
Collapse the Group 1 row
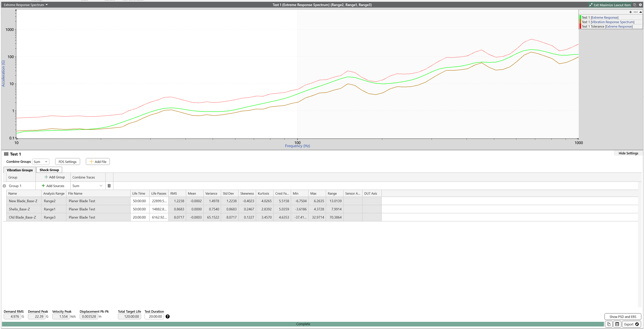click(x=4, y=186)
